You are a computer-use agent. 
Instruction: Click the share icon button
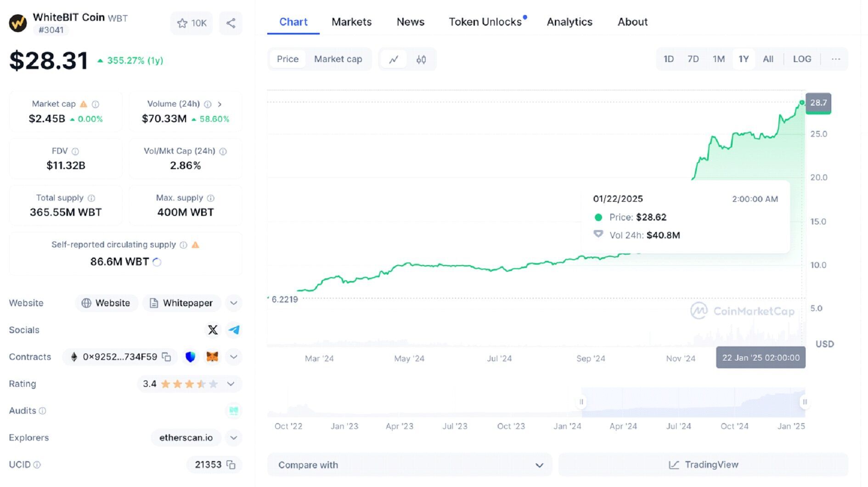pos(231,23)
